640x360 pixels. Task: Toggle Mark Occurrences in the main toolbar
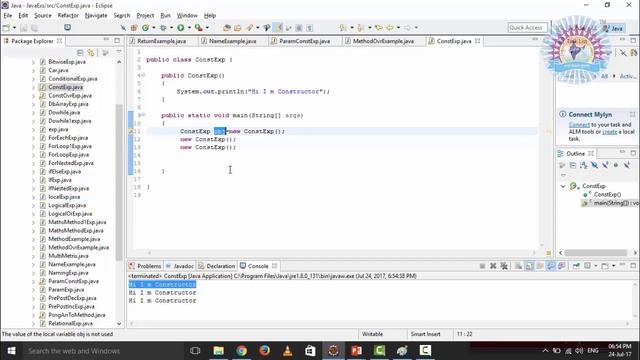pyautogui.click(x=278, y=28)
